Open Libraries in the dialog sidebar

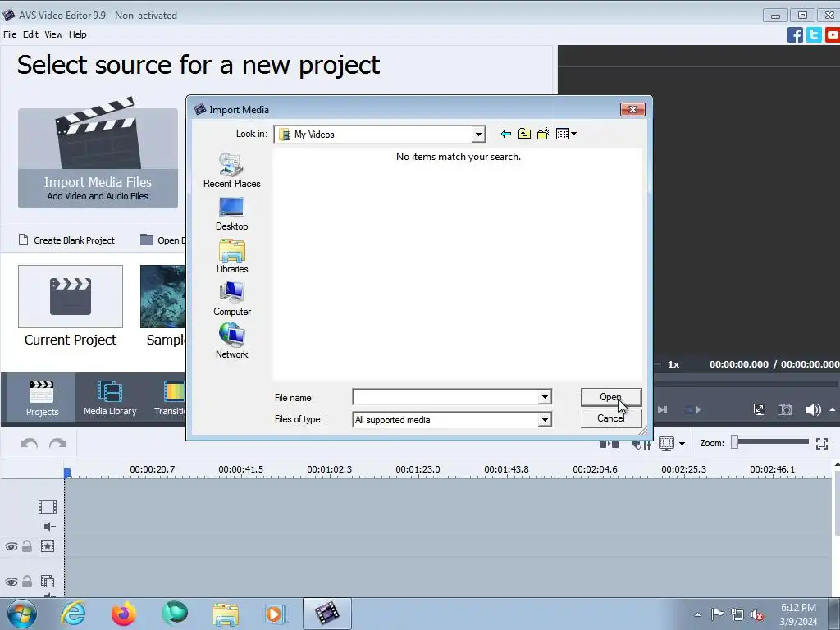pyautogui.click(x=232, y=257)
